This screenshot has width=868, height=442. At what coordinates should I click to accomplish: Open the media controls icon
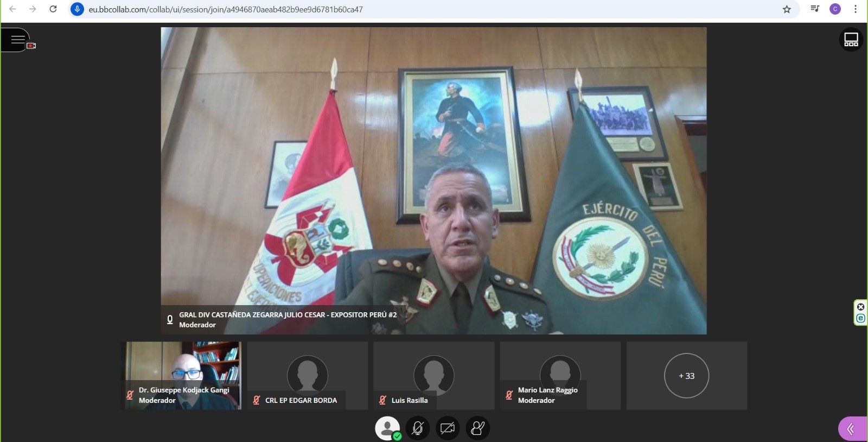[x=815, y=9]
